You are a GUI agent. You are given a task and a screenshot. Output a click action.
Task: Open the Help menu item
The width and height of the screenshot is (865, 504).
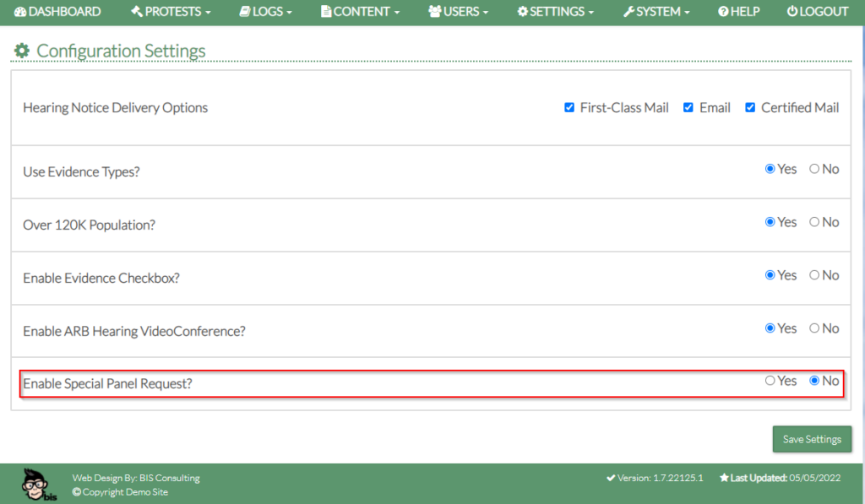point(738,12)
